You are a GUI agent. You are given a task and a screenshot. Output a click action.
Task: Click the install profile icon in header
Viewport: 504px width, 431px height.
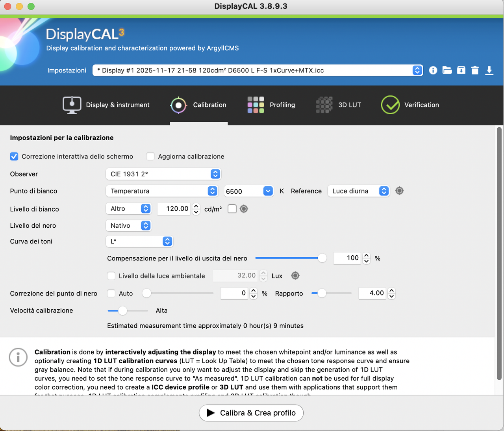click(x=461, y=70)
